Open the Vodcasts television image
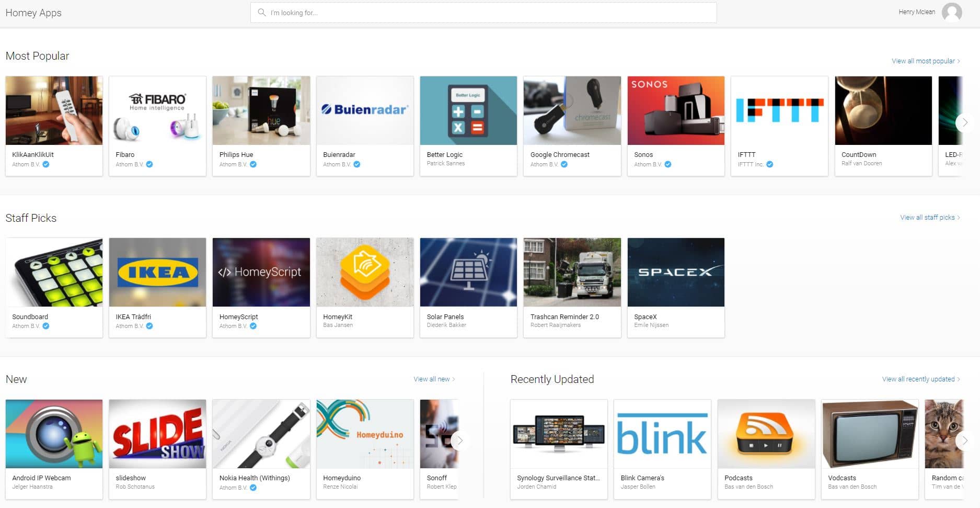Image resolution: width=980 pixels, height=508 pixels. coord(870,434)
